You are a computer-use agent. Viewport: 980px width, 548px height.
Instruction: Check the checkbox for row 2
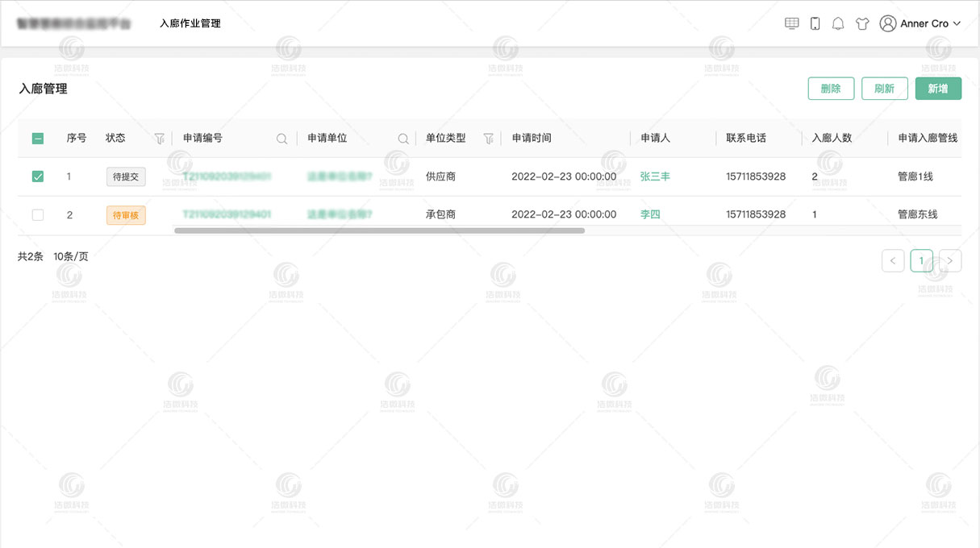click(x=37, y=214)
